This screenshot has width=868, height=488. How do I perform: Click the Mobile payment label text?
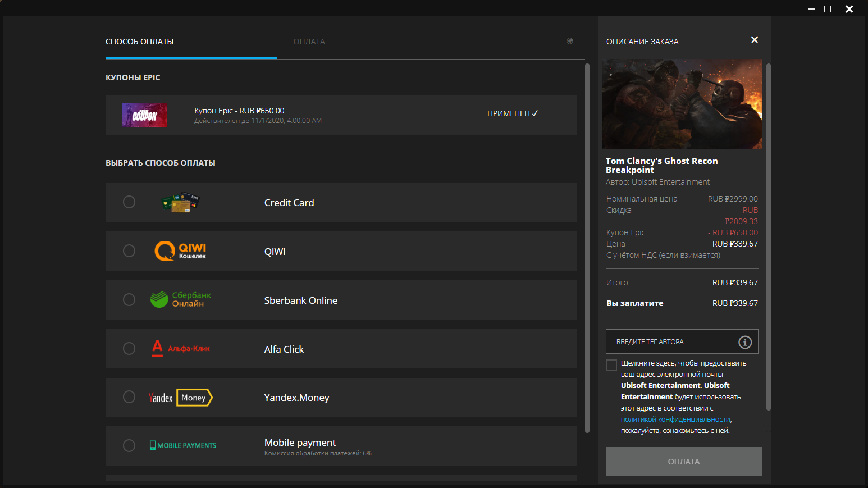[300, 443]
